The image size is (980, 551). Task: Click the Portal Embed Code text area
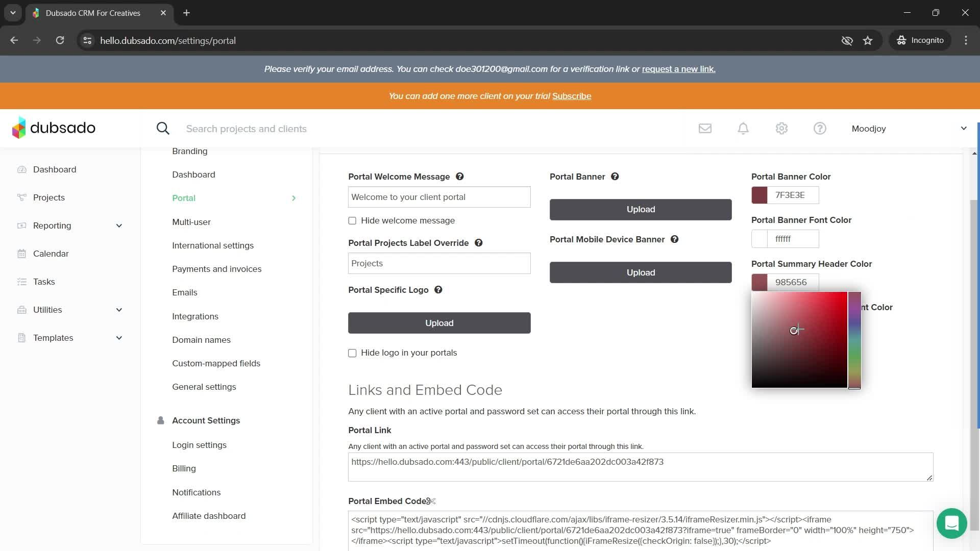(641, 531)
